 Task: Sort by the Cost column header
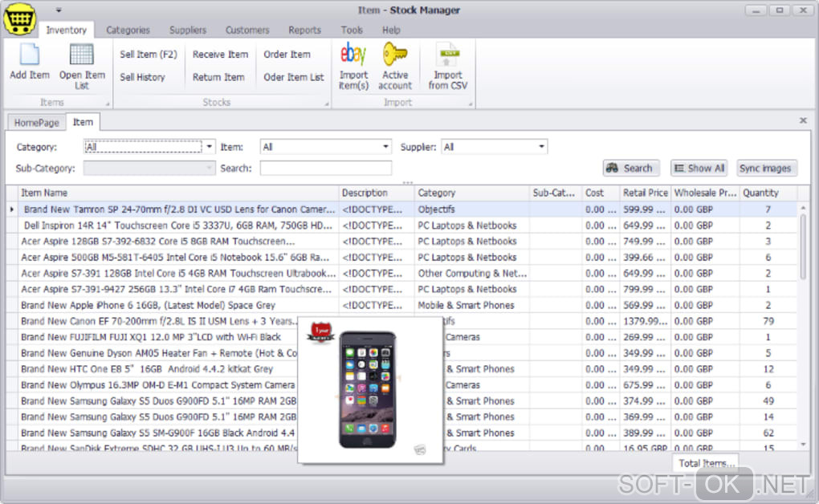tap(601, 193)
